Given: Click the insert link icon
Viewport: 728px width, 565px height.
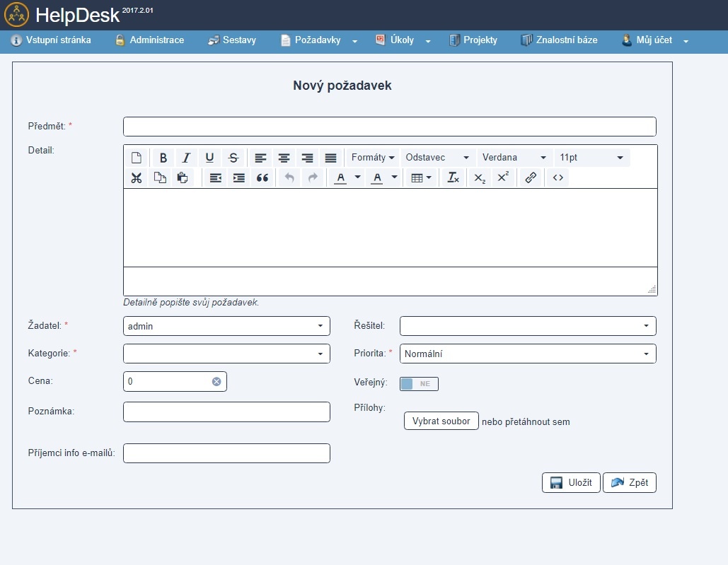Looking at the screenshot, I should pos(530,177).
